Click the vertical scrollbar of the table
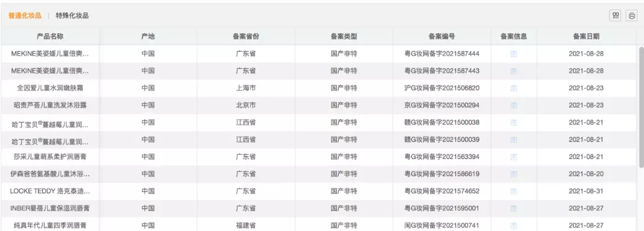The image size is (644, 231). point(640,107)
